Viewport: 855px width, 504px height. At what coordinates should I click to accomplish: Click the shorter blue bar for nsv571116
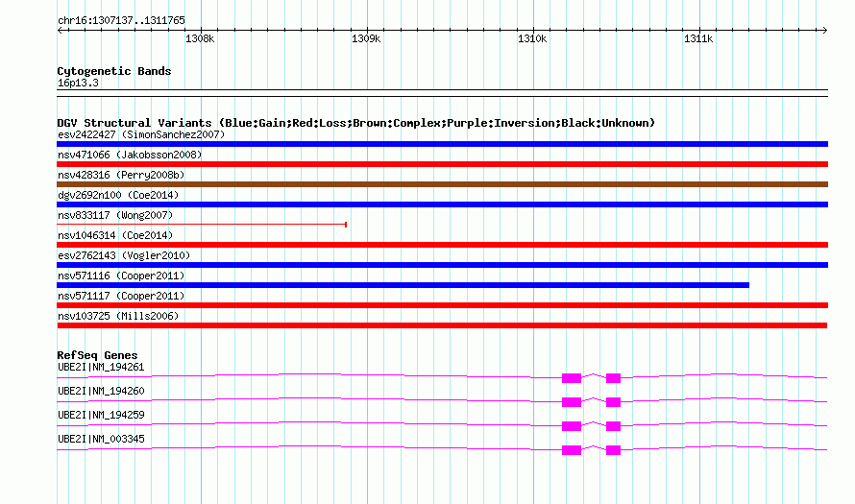click(x=403, y=285)
